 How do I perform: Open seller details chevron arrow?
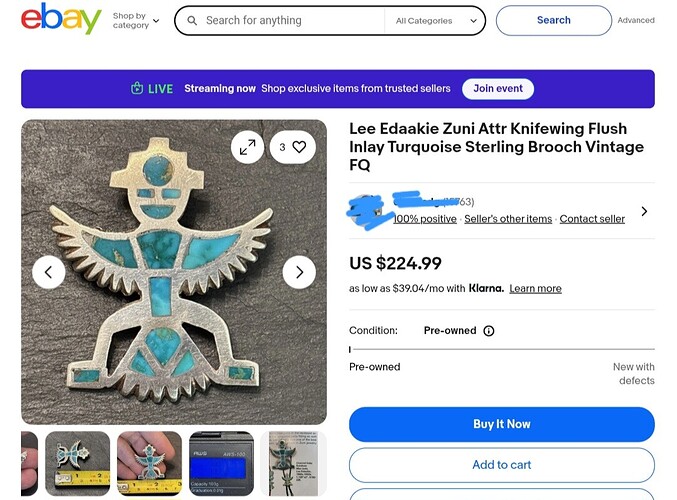coord(644,211)
